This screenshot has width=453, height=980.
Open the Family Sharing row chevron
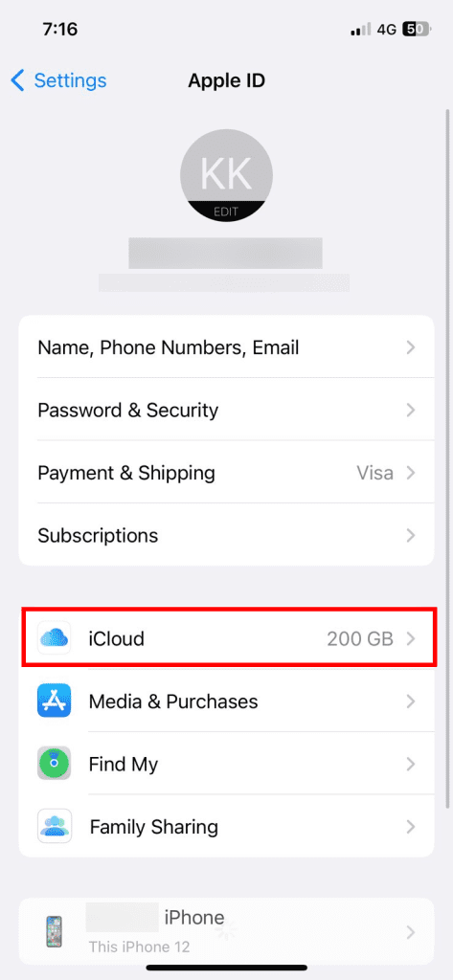[411, 827]
